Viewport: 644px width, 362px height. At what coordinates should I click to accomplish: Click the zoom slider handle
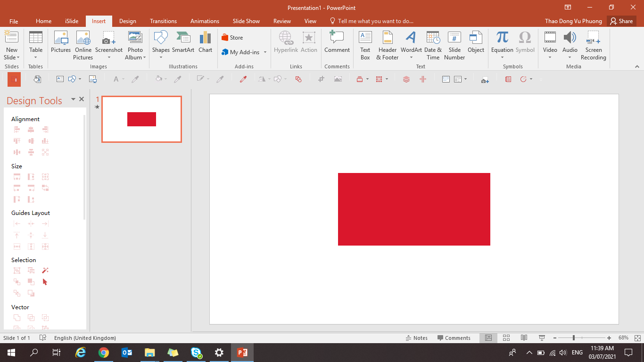(x=574, y=338)
